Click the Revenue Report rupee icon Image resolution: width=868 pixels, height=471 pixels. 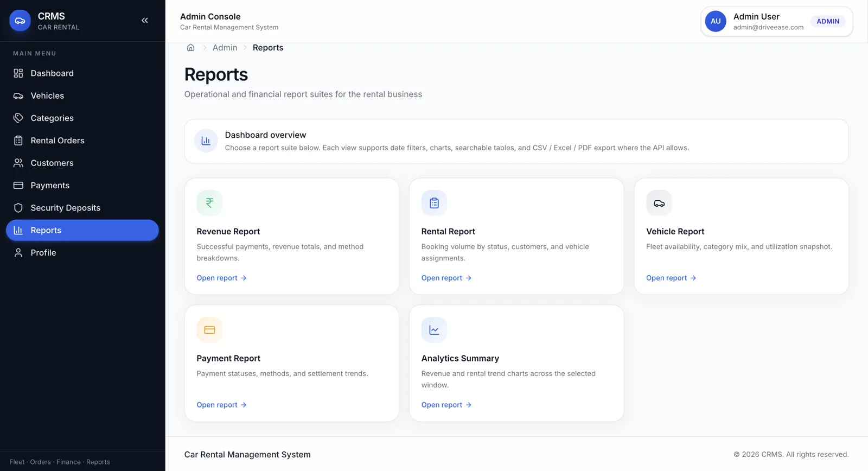[x=209, y=203]
